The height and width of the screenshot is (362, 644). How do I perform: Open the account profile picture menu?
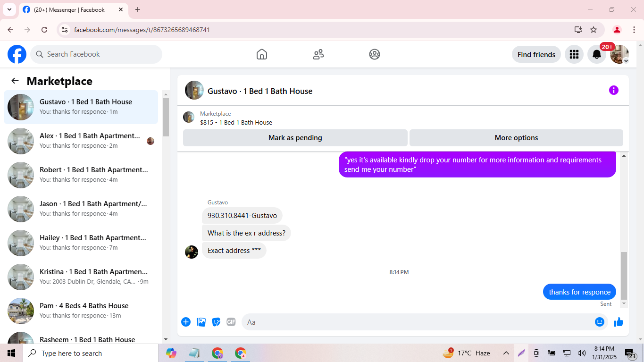(619, 54)
